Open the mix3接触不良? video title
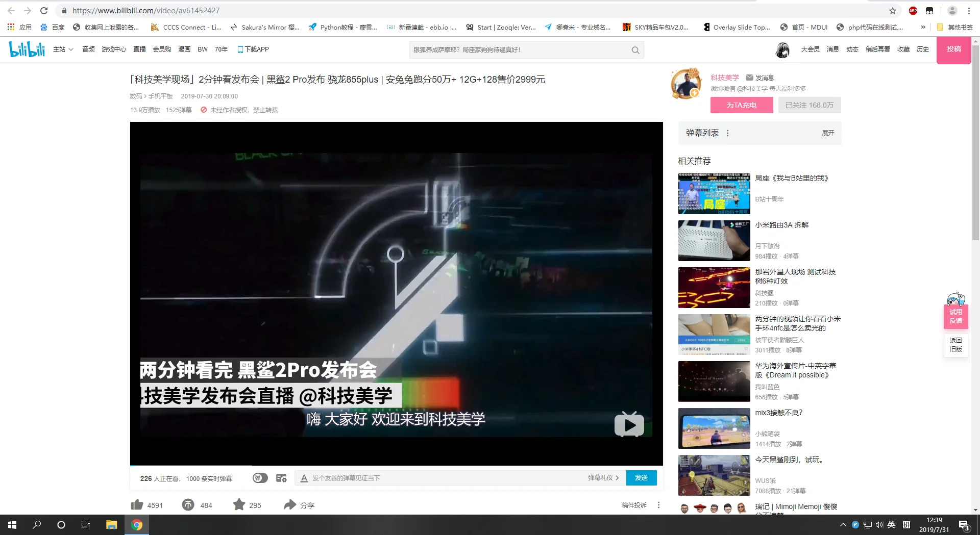980x535 pixels. click(x=778, y=413)
